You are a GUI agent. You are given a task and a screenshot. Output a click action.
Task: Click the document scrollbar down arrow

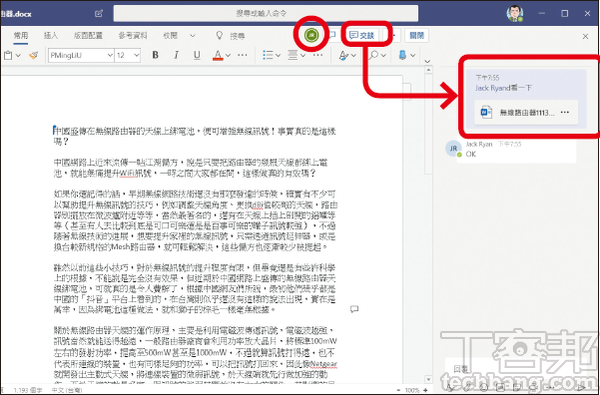429,379
